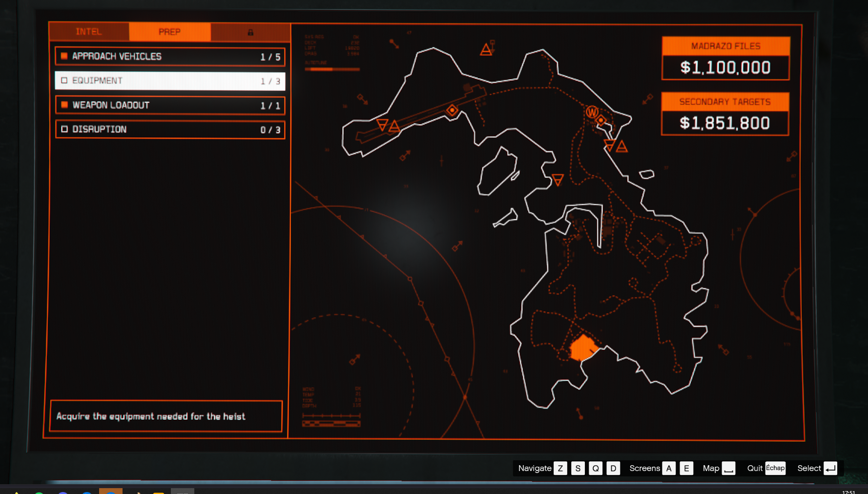Viewport: 868px width, 494px height.
Task: Select the downward triangle marker at the airstrip
Action: tap(382, 125)
